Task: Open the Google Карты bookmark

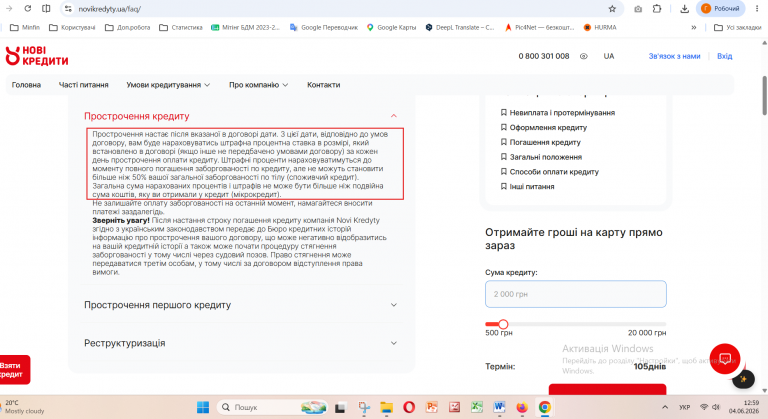Action: pos(391,27)
